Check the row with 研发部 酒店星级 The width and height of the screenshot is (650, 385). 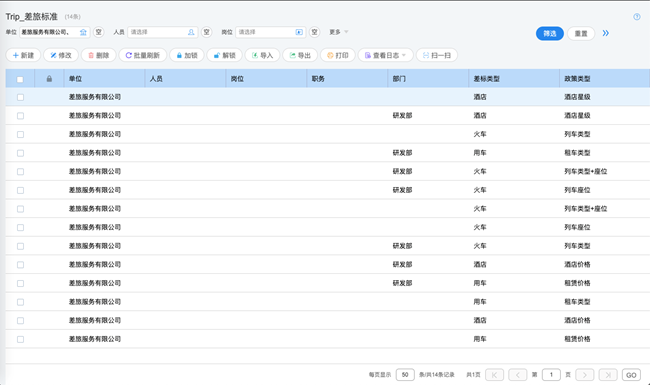pos(20,116)
